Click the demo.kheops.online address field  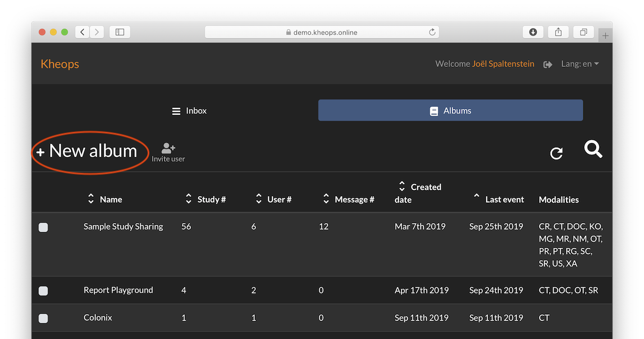(x=322, y=32)
